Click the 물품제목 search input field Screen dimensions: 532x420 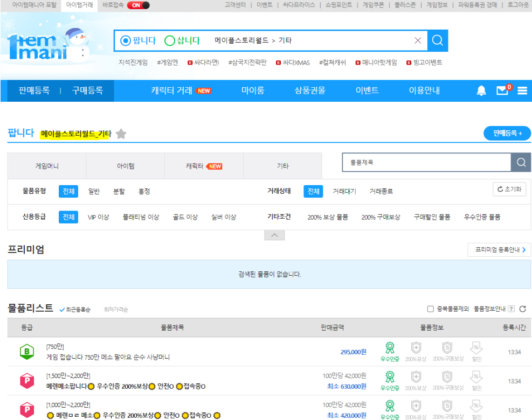click(426, 163)
